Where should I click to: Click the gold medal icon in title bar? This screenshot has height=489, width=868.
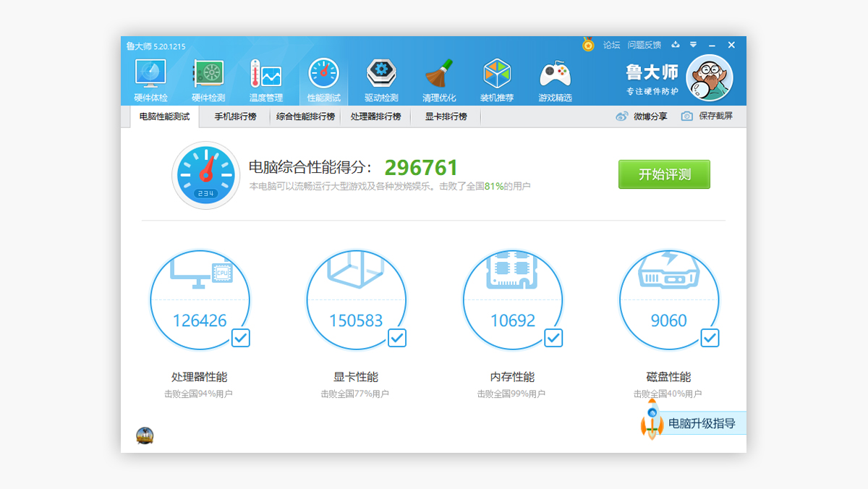588,45
